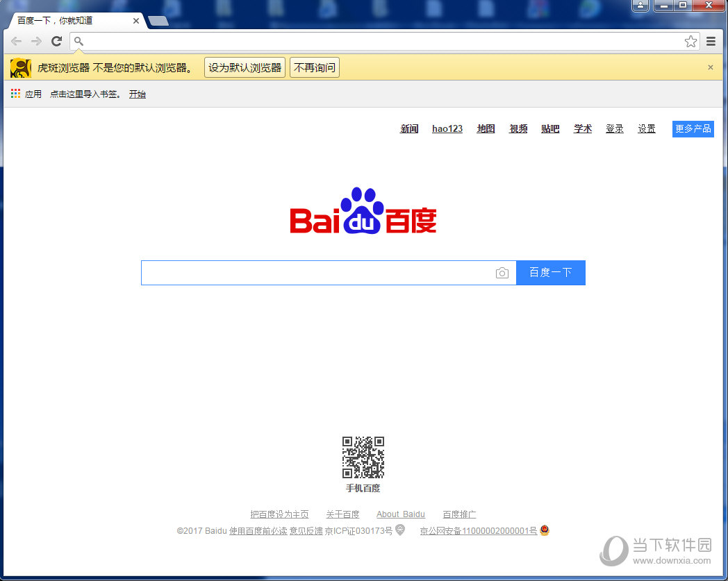Open the hao123 link
Screen dimensions: 728x581
click(447, 128)
